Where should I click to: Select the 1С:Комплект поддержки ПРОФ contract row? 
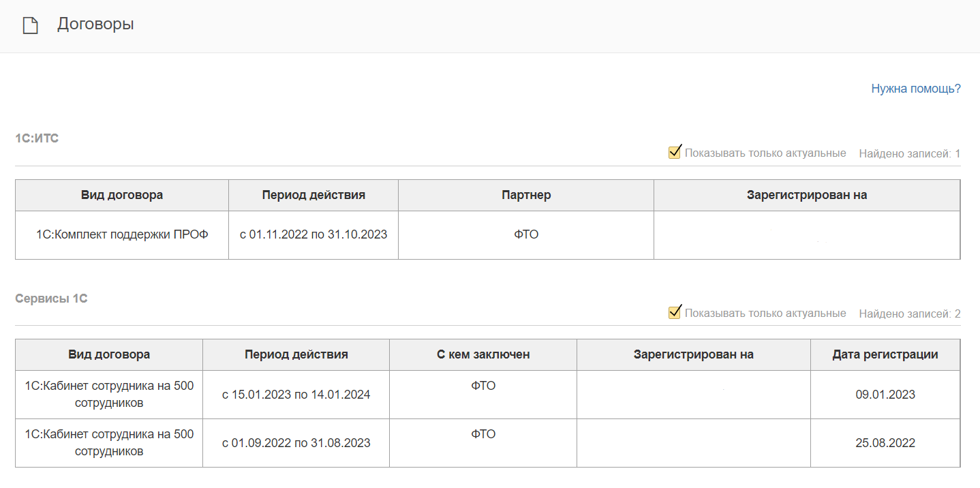point(488,234)
